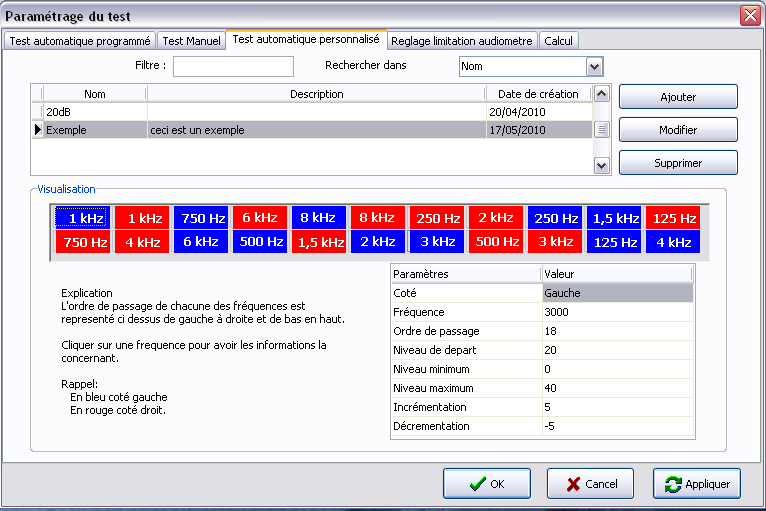The image size is (766, 511).
Task: Select the Test automatique personnalisé tab
Action: pos(306,39)
